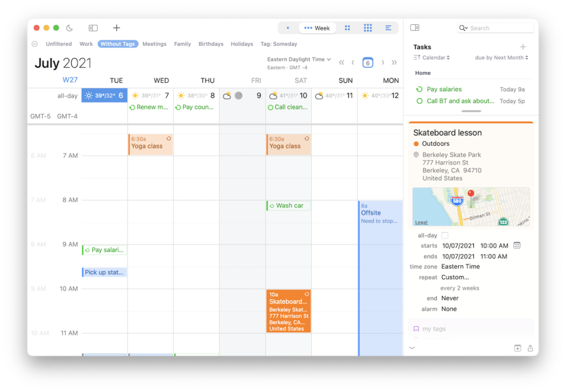The image size is (566, 392).
Task: Open the due by Next Month dropdown
Action: point(501,57)
